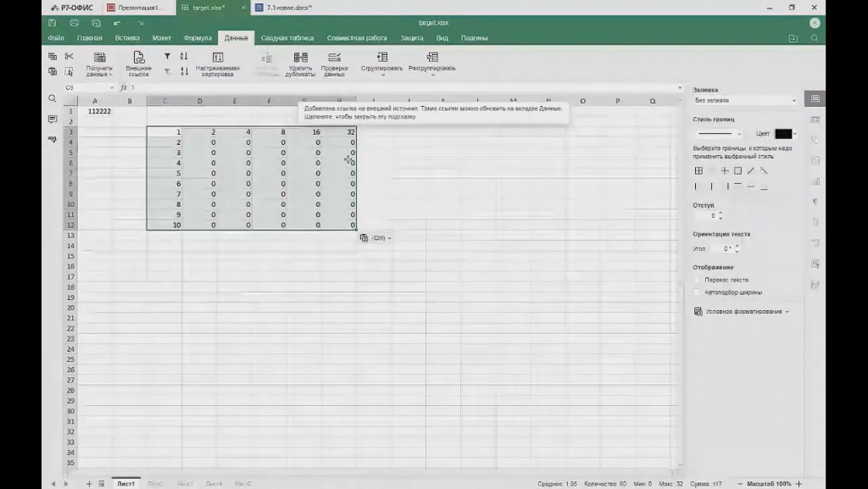Open the comments icon in left sidebar

coord(53,119)
